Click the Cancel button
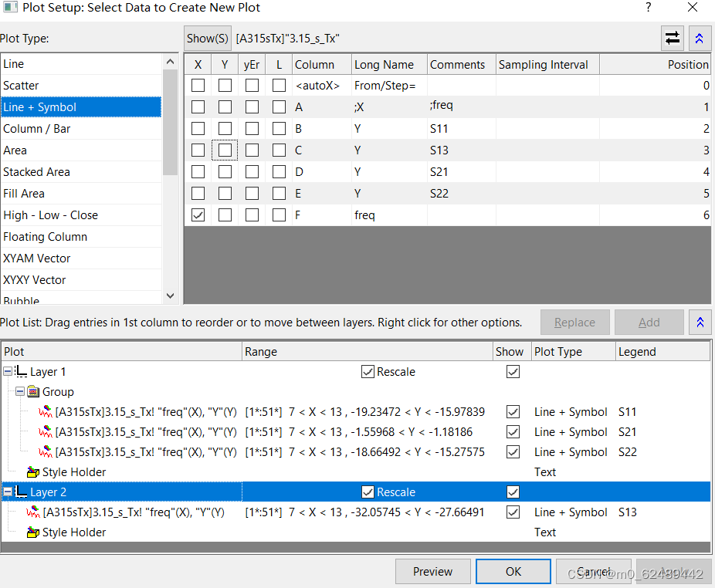The height and width of the screenshot is (588, 715). (593, 571)
